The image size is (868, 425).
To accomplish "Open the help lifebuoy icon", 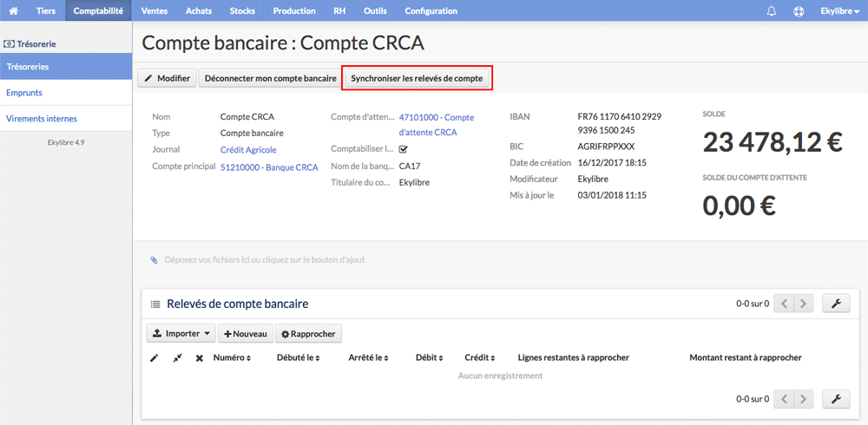I will point(799,11).
